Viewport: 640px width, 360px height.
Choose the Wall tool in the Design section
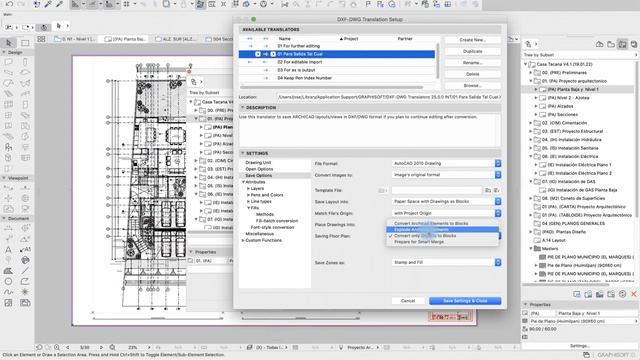coord(8,62)
